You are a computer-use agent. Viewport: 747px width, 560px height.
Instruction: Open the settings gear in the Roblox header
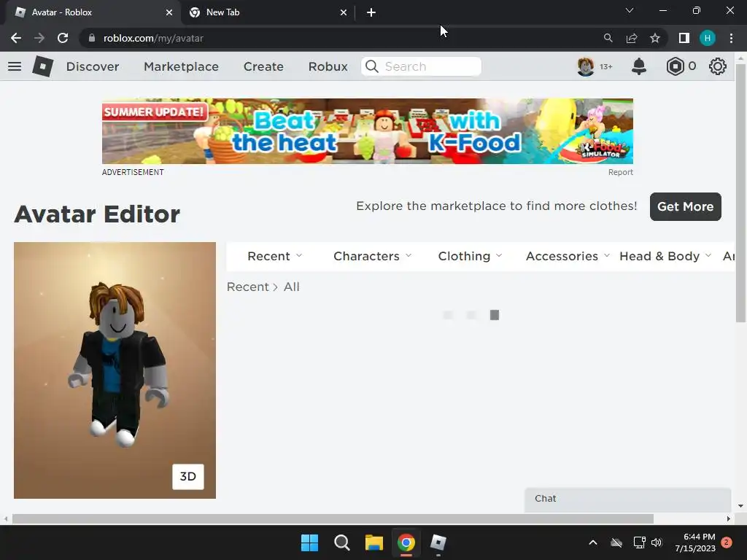coord(718,66)
